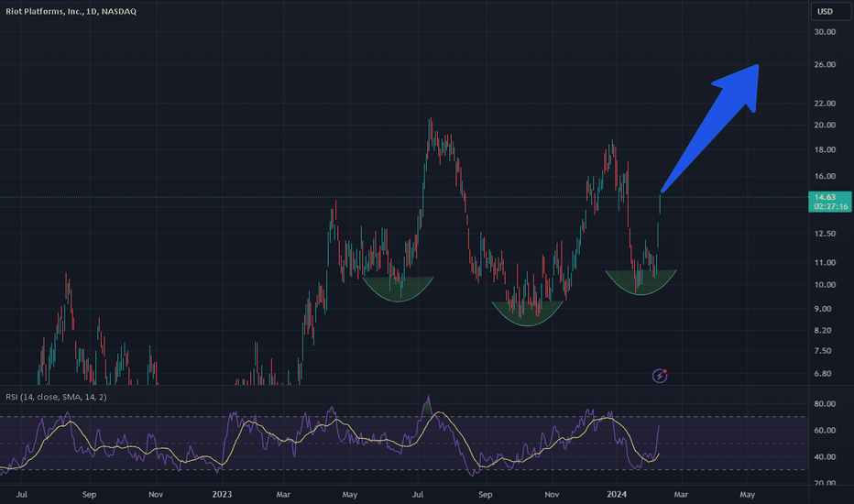This screenshot has width=854, height=504.
Task: Select the 20.00 price scale value
Action: click(825, 125)
